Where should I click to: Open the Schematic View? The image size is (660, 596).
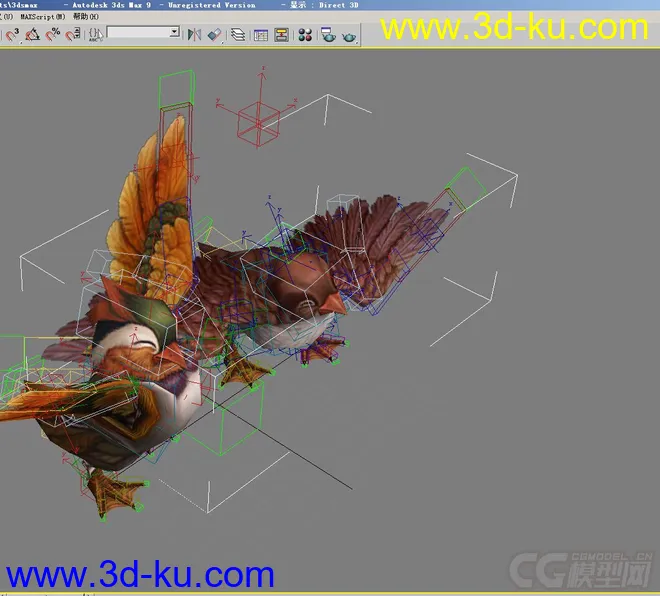(x=281, y=35)
